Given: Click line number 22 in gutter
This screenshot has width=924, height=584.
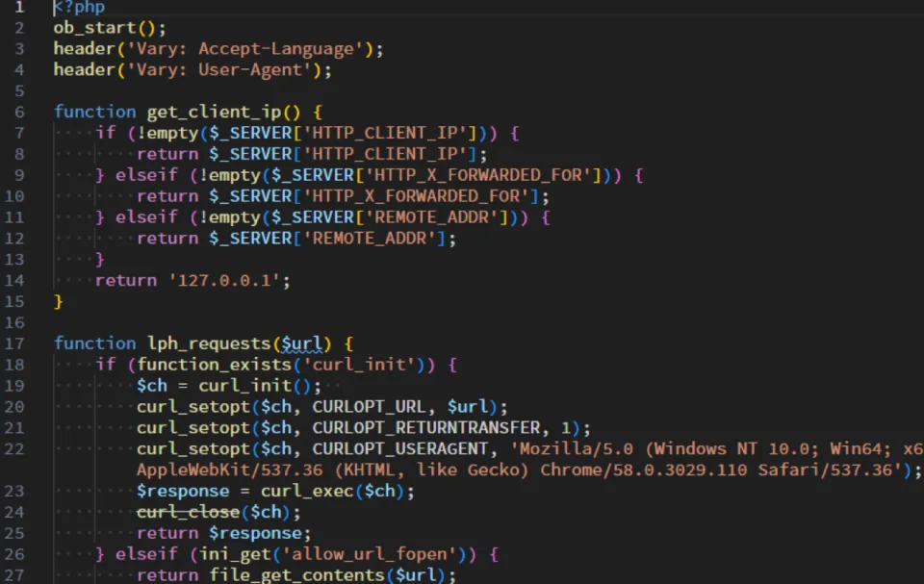Looking at the screenshot, I should 14,449.
